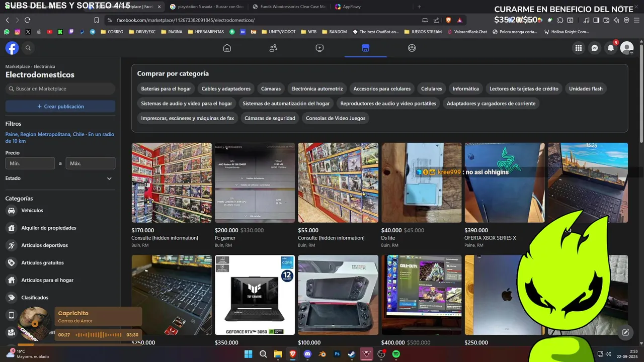Open the Groups icon in the top nav
This screenshot has width=644, height=362.
412,48
